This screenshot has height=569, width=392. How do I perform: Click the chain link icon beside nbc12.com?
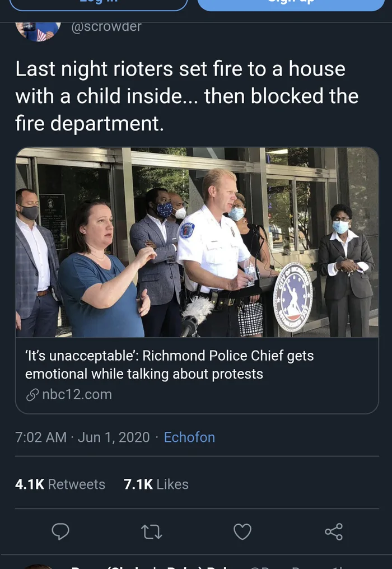[32, 395]
